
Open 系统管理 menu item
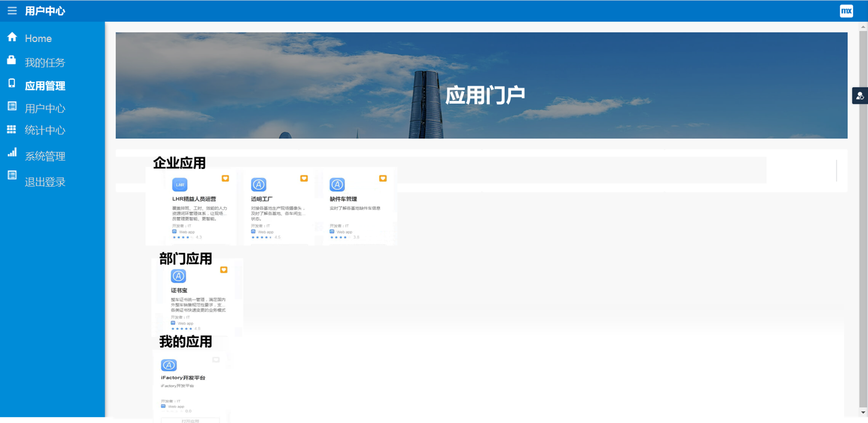click(x=45, y=156)
